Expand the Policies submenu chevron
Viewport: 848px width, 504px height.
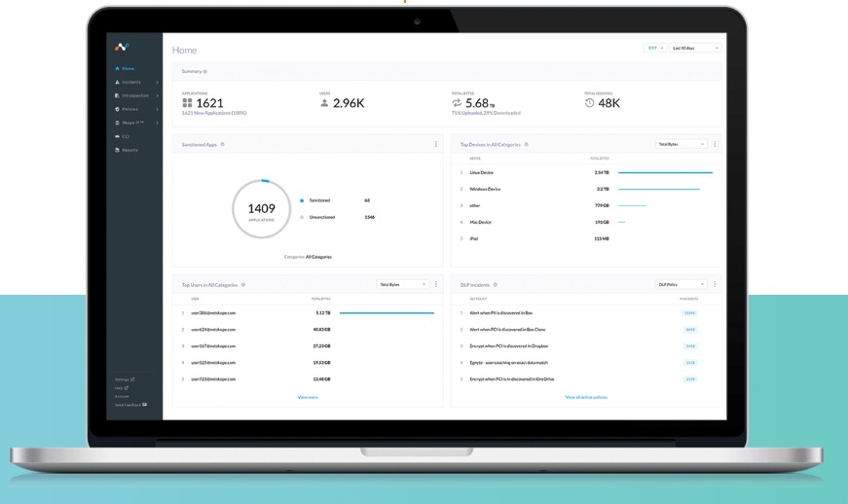coord(158,109)
